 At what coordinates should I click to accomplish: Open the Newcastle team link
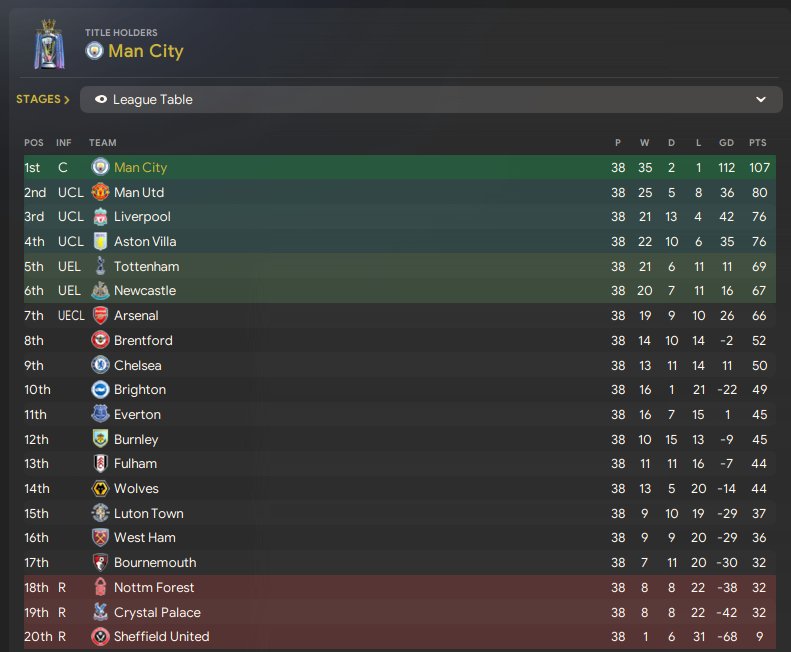144,291
